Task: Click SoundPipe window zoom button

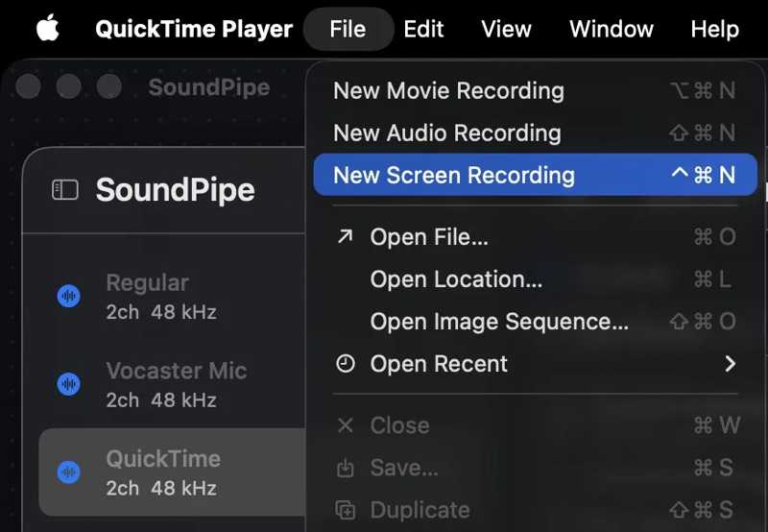Action: coord(108,86)
